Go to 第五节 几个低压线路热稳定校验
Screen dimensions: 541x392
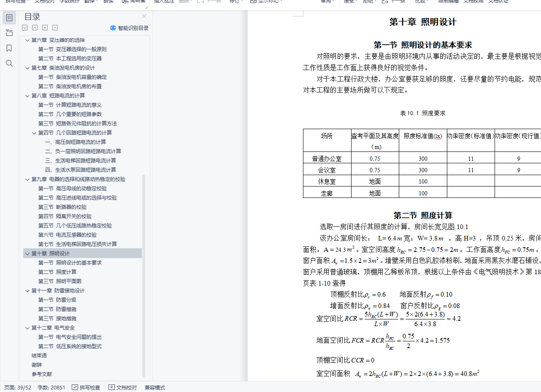click(75, 226)
